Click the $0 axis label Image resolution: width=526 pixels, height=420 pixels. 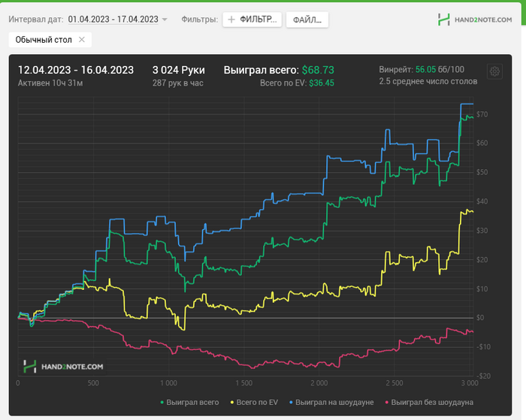480,317
